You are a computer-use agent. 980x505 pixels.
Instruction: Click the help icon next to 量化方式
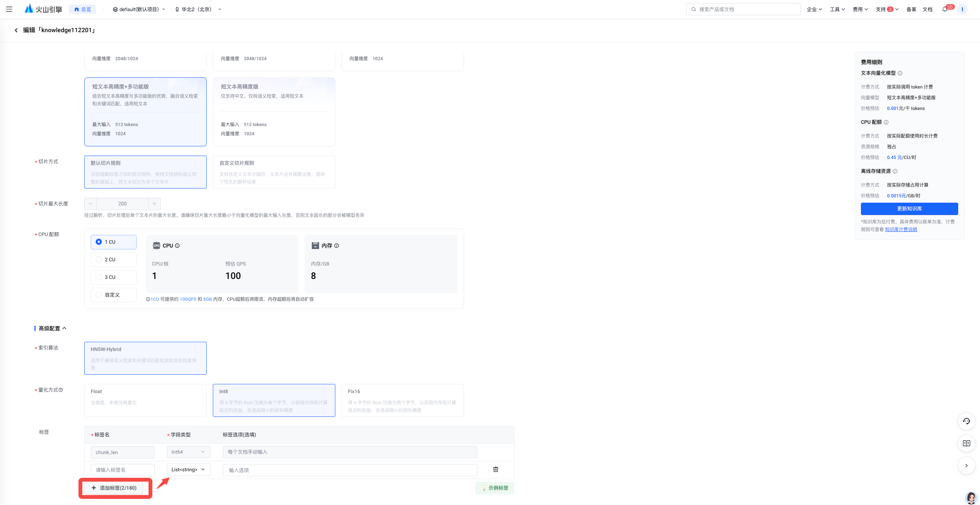coord(60,390)
